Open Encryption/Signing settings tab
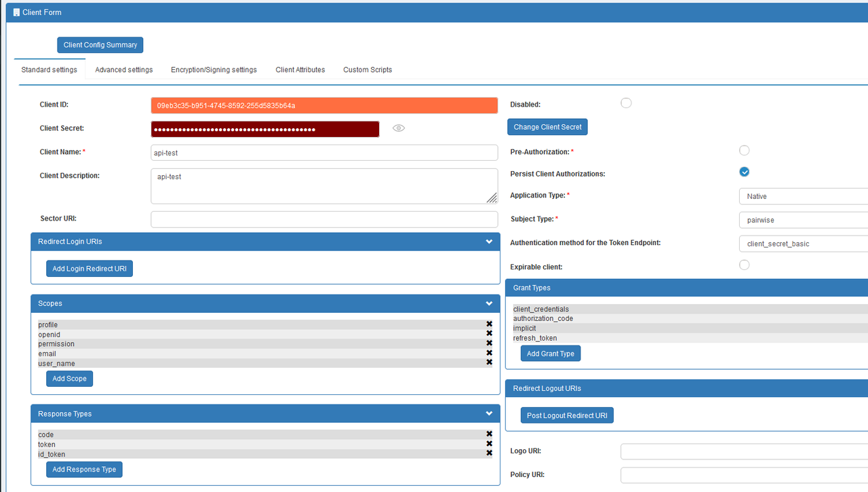 coord(214,70)
